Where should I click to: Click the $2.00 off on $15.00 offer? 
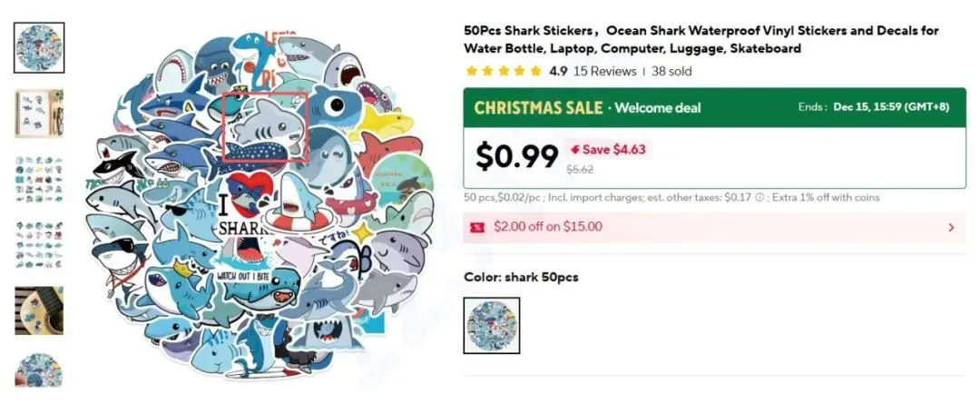coord(547,227)
